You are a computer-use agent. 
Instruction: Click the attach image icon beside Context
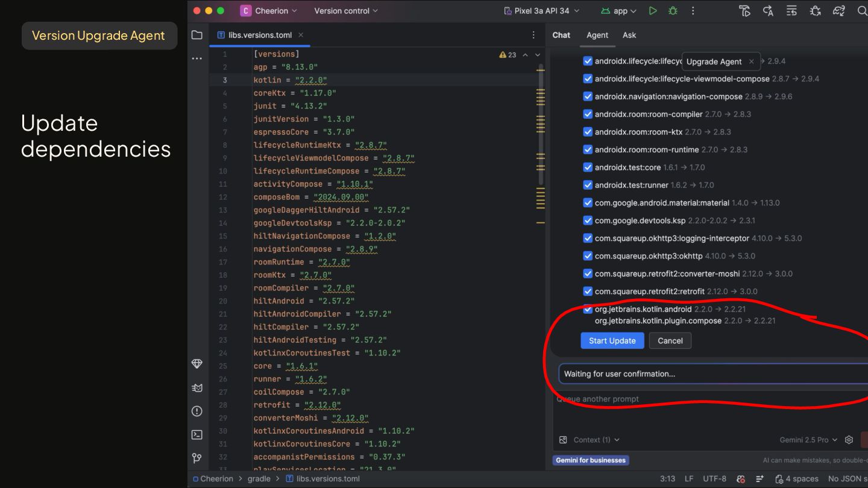[x=563, y=440]
